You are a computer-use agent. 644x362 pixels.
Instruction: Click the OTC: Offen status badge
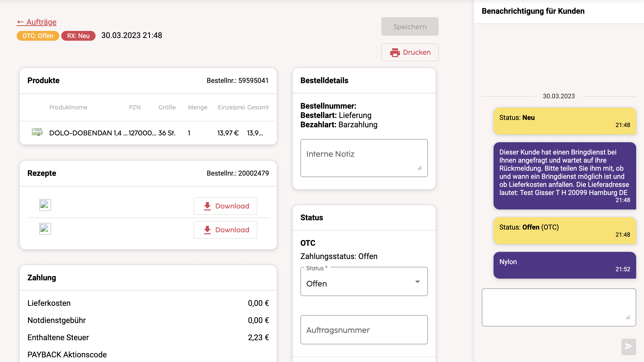coord(38,36)
